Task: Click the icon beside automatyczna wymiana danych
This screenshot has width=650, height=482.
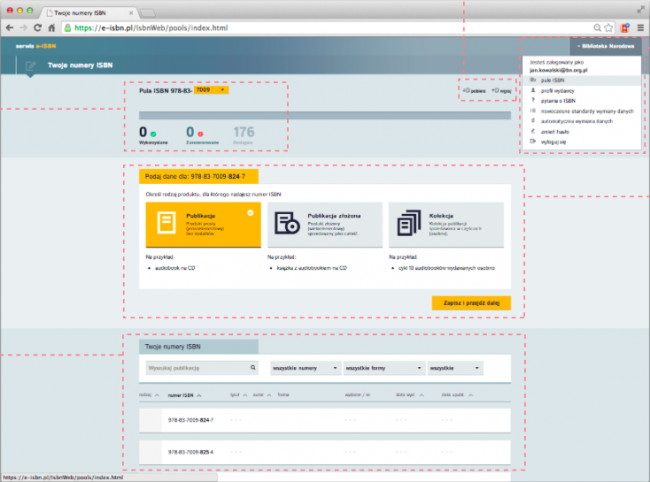Action: click(533, 121)
